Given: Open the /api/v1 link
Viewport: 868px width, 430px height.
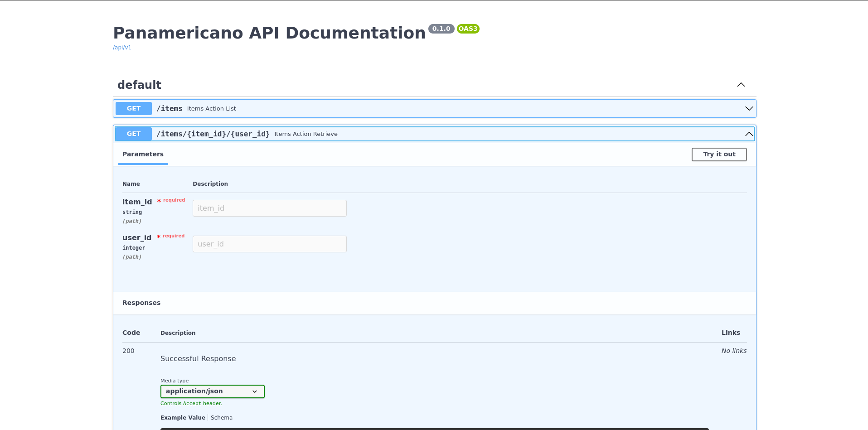Looking at the screenshot, I should pyautogui.click(x=122, y=48).
